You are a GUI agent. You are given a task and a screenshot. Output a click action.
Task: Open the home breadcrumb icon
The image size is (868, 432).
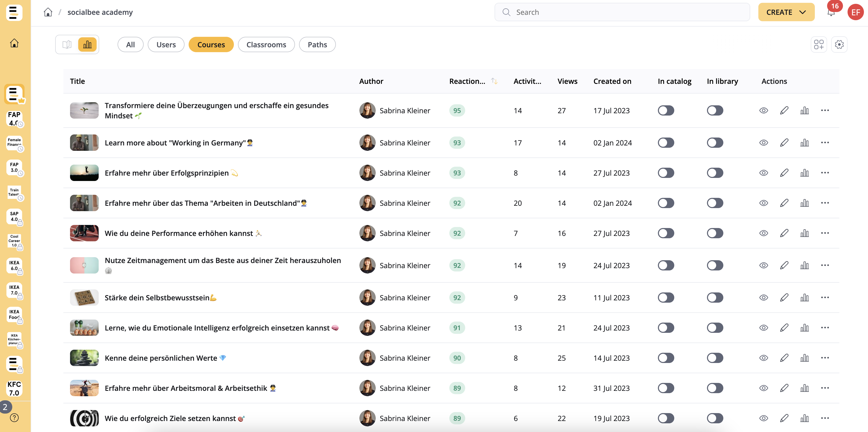48,13
